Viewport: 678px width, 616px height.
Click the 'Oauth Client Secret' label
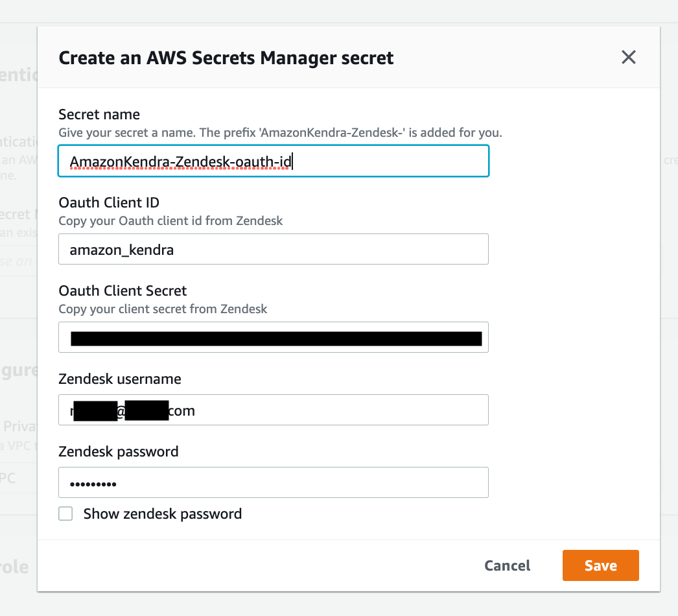click(123, 291)
